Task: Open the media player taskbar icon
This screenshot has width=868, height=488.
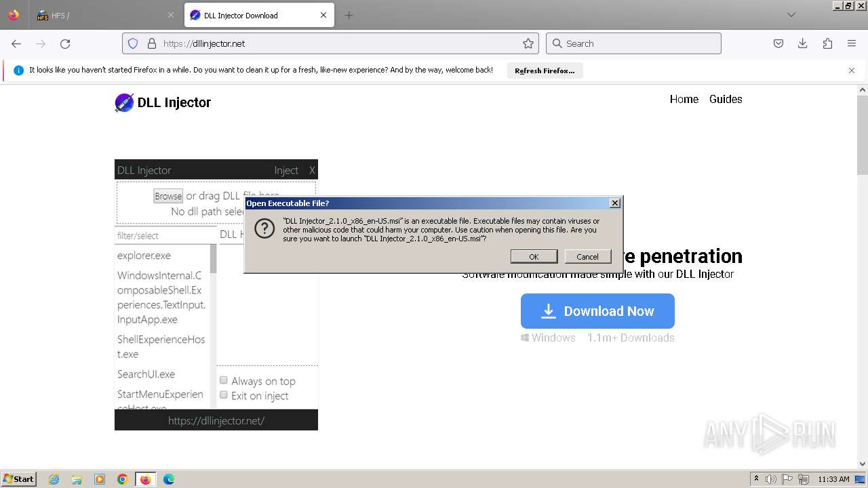Action: click(x=100, y=479)
